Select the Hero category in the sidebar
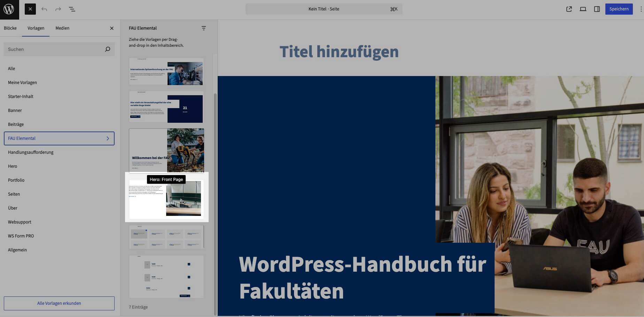 [x=13, y=166]
